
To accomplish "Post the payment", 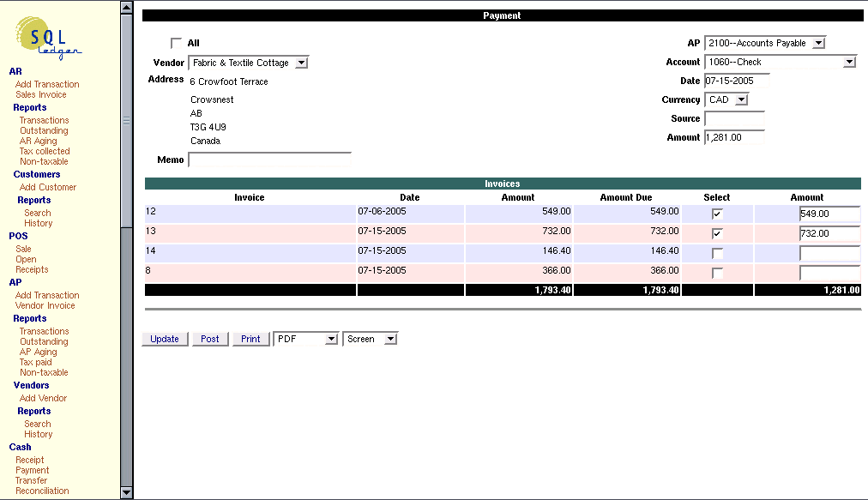I will pyautogui.click(x=209, y=339).
